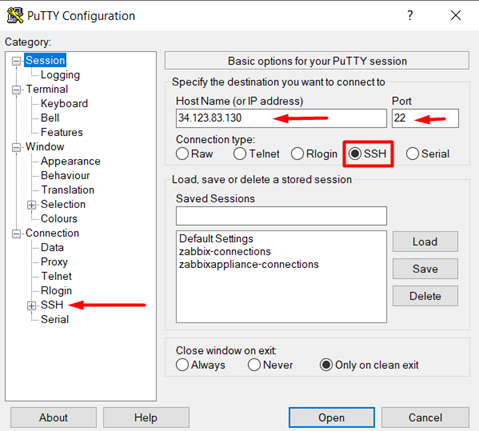
Task: Collapse the Terminal category
Action: [x=16, y=90]
